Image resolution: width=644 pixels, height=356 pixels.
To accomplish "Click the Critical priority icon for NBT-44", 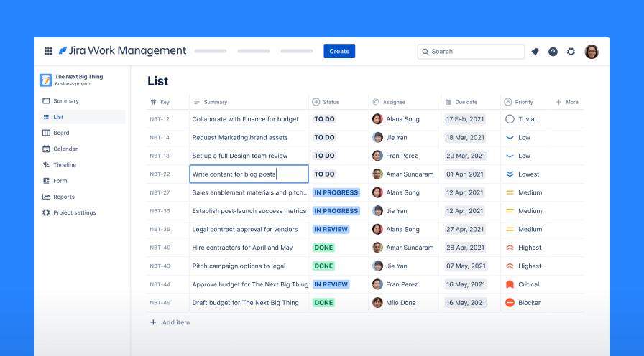I will pyautogui.click(x=510, y=284).
